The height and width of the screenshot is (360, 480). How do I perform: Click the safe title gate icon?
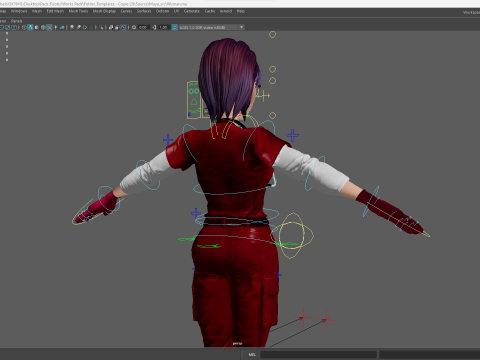point(14,27)
